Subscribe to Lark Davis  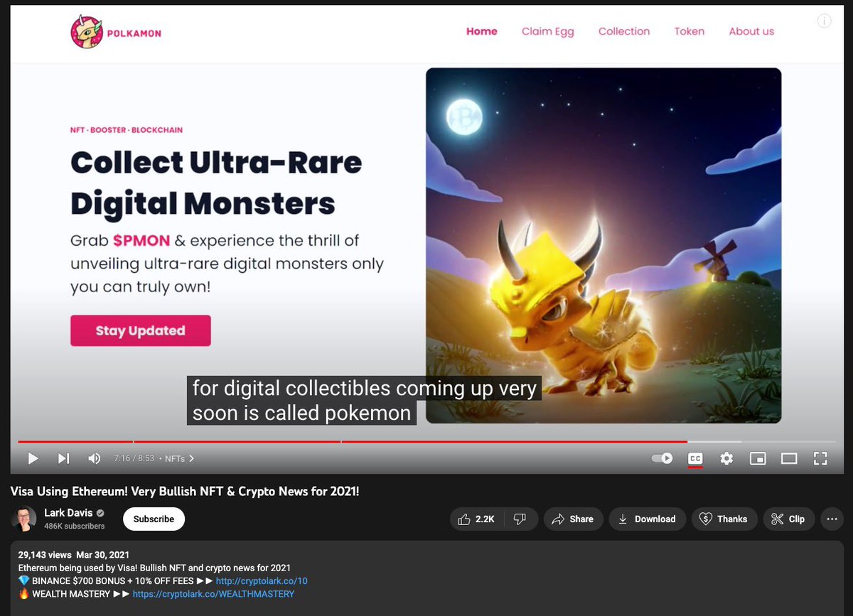[154, 519]
